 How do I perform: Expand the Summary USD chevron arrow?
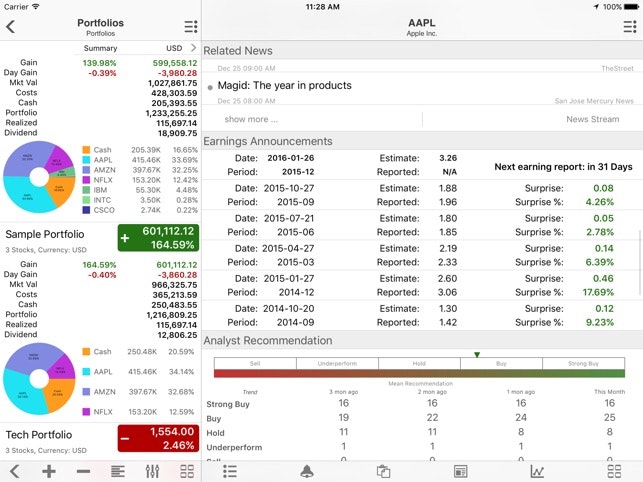tap(193, 47)
